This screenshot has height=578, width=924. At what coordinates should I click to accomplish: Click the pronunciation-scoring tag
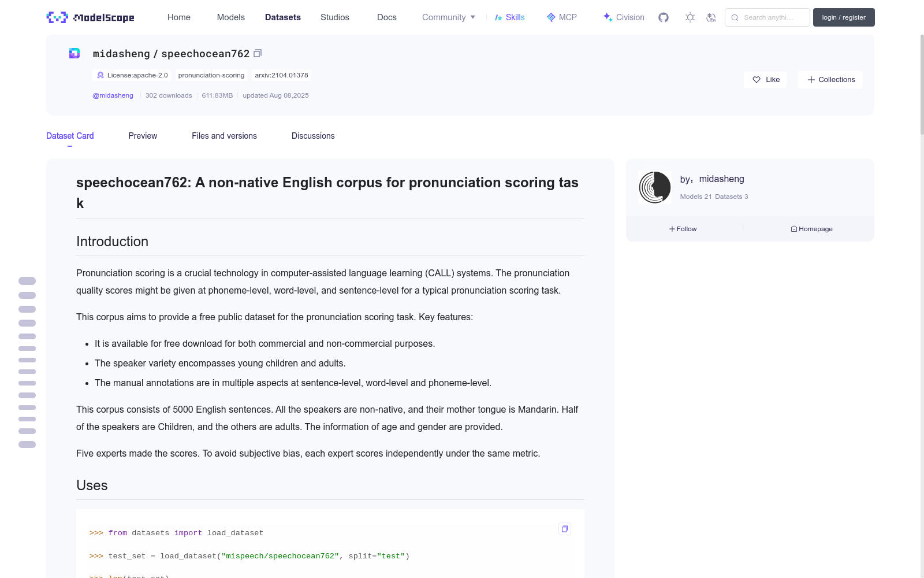[211, 75]
